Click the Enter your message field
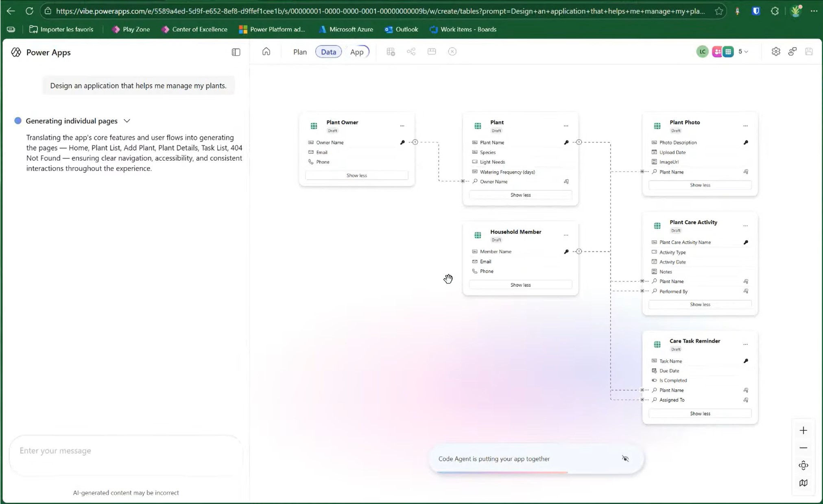823x504 pixels. pos(126,451)
